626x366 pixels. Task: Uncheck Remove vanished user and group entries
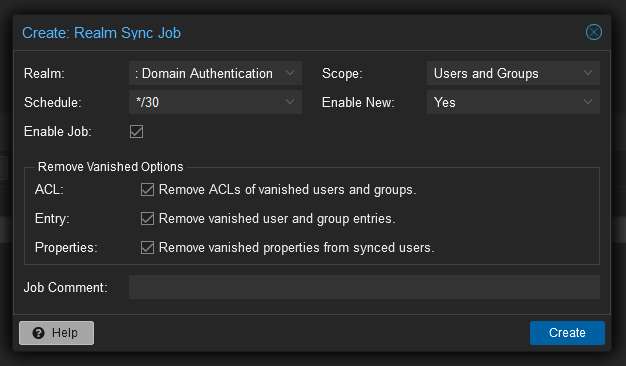click(147, 218)
